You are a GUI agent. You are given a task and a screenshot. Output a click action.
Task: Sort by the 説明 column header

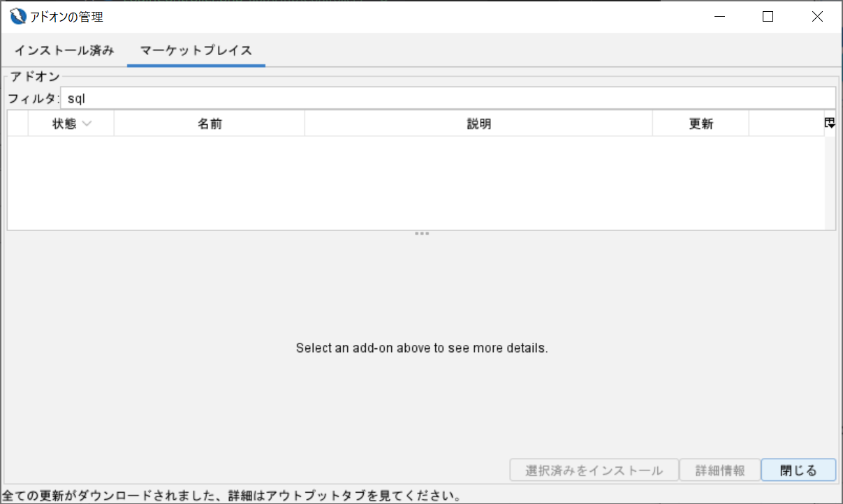pos(478,124)
